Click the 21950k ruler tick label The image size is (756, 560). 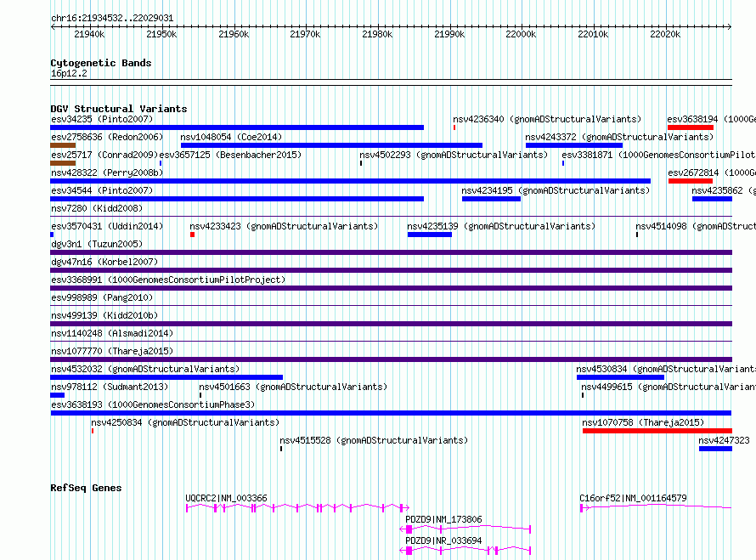click(x=161, y=34)
